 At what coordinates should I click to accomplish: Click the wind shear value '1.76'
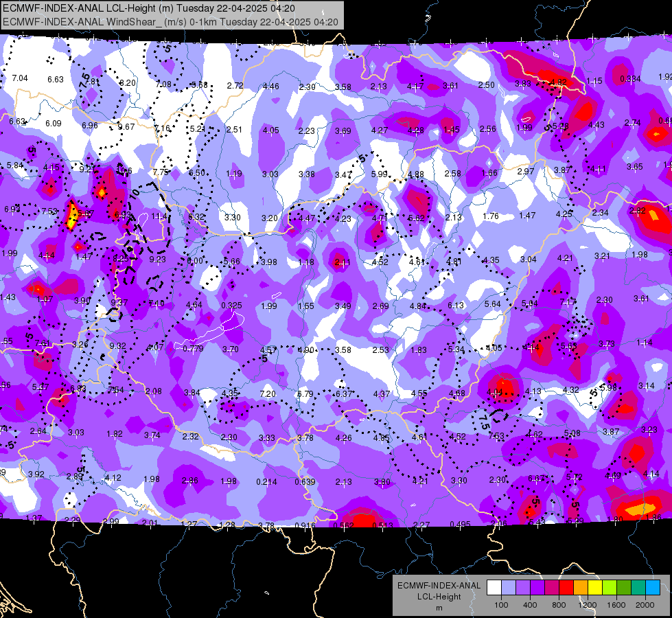click(x=490, y=216)
